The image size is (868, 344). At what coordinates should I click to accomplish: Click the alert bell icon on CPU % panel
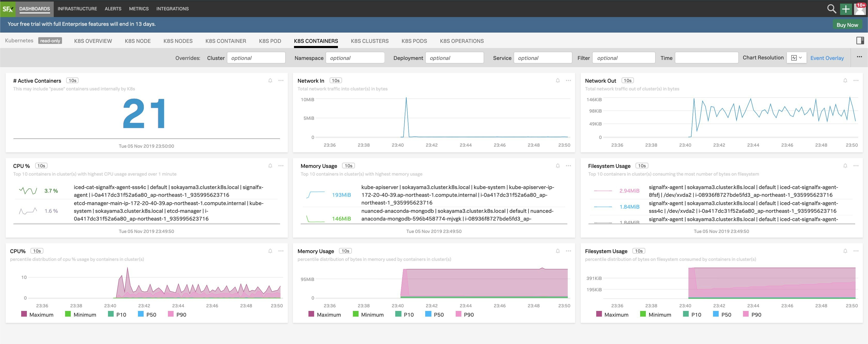coord(270,165)
